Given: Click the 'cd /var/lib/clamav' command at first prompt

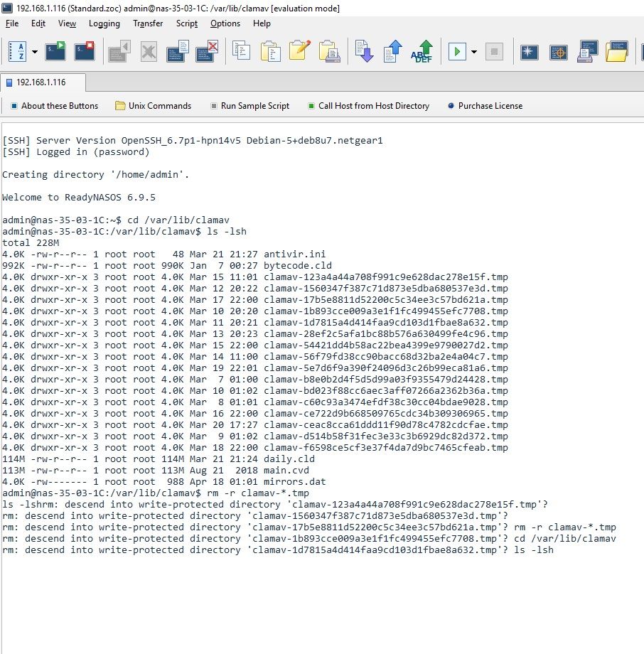Looking at the screenshot, I should click(x=178, y=220).
